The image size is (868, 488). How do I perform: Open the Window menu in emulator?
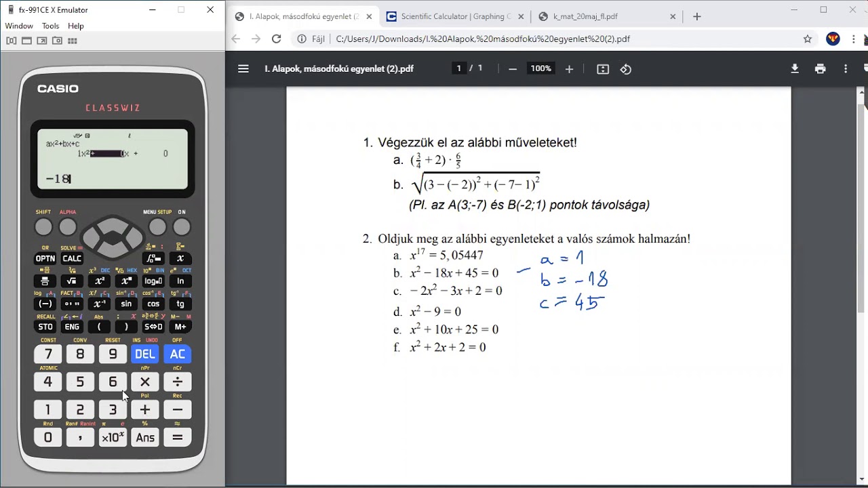(19, 26)
